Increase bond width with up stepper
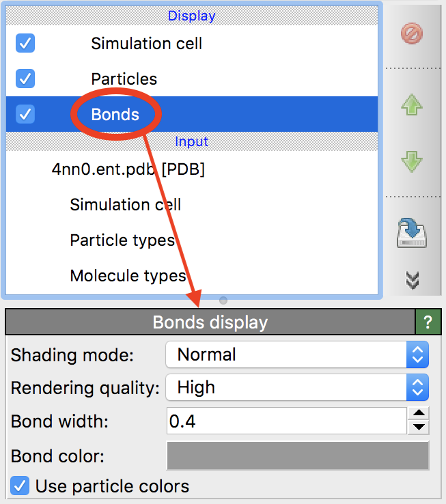Viewport: 446px width, 504px height. click(421, 413)
